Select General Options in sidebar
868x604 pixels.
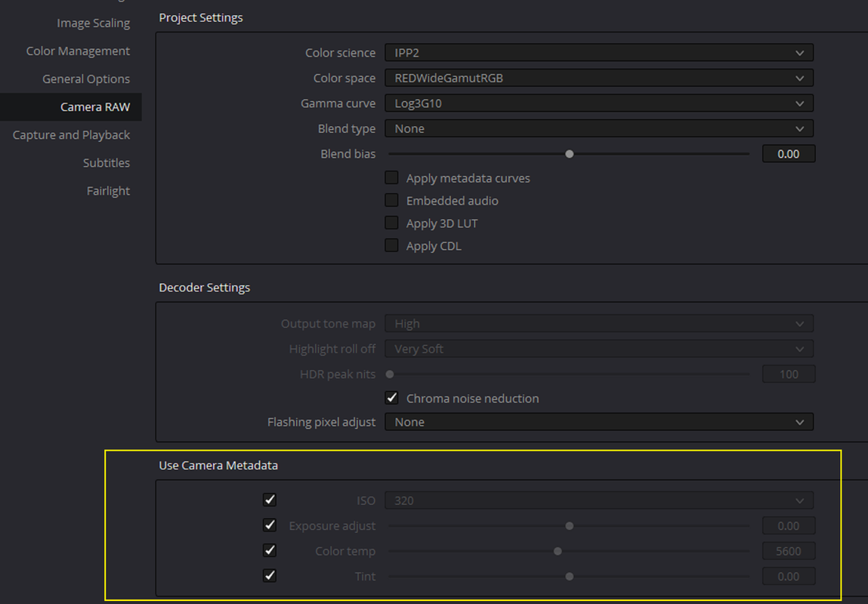point(86,79)
